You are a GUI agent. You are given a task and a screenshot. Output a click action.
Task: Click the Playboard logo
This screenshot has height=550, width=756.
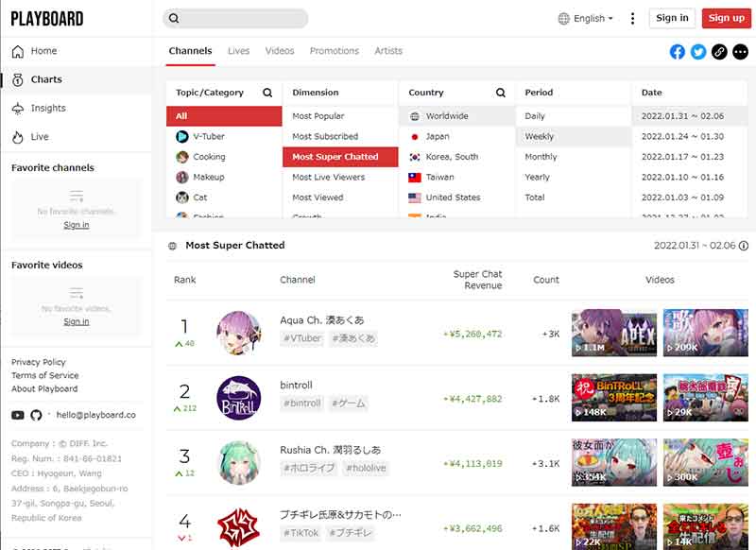click(x=46, y=19)
